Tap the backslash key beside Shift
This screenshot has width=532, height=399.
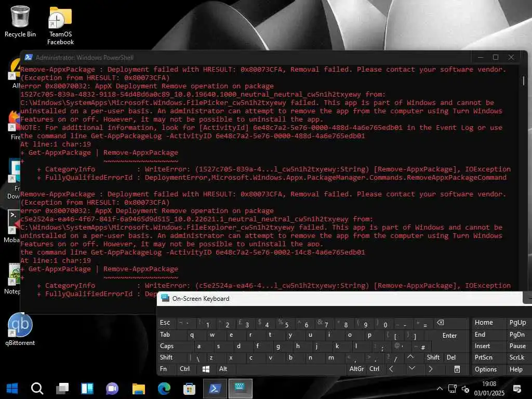click(x=197, y=357)
